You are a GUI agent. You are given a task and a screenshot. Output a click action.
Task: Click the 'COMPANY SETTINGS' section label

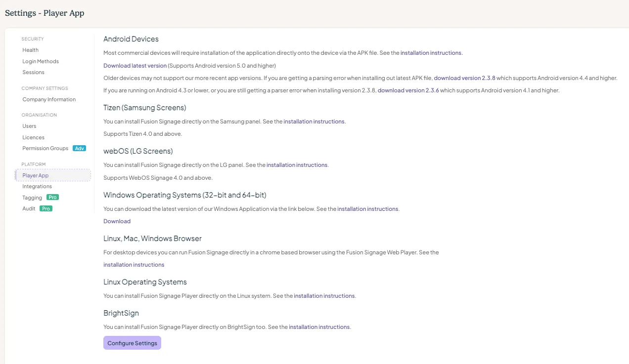pyautogui.click(x=45, y=88)
